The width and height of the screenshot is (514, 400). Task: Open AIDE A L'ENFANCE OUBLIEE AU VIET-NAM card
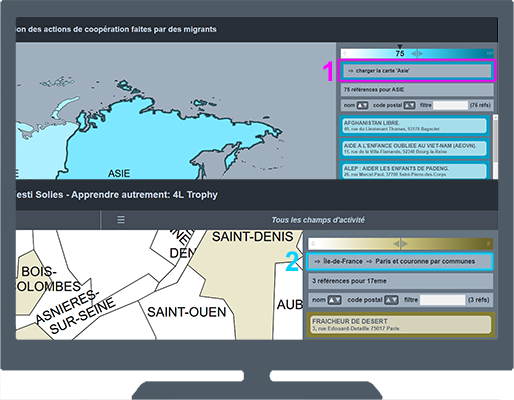click(x=415, y=149)
